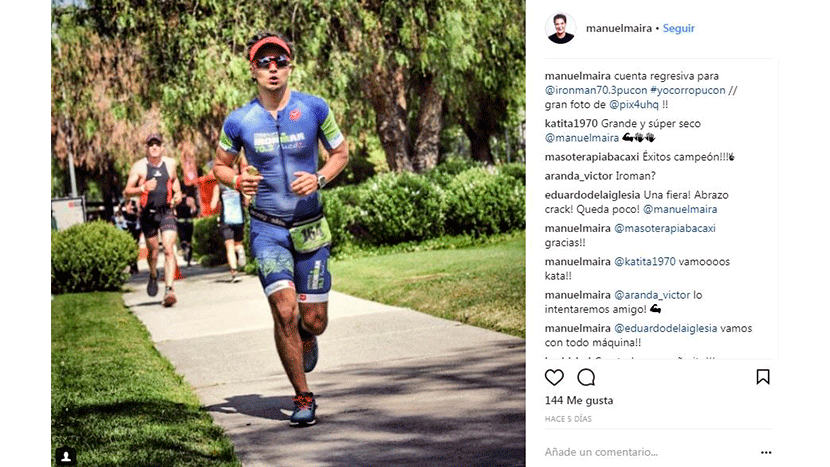Open the HACE 5 DÍAS timestamp
The height and width of the screenshot is (467, 830).
click(568, 419)
